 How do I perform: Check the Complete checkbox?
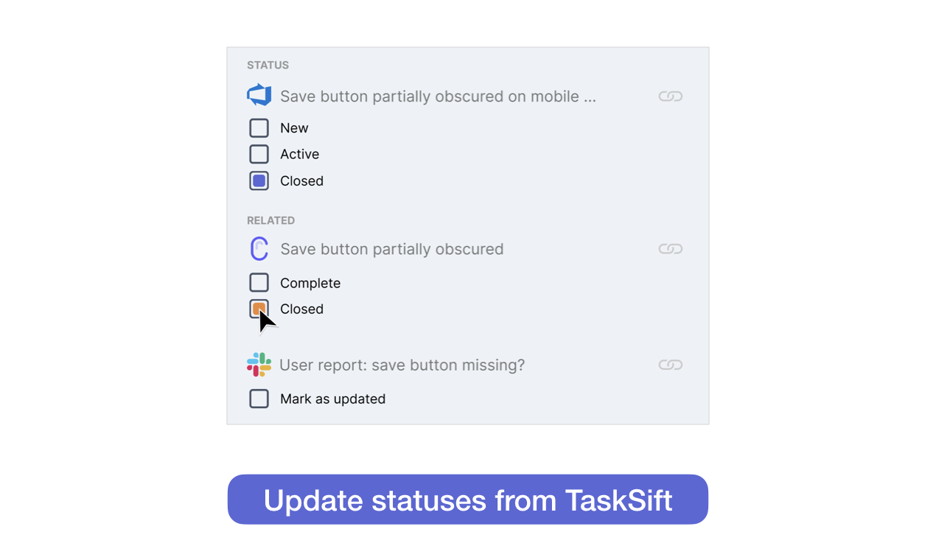tap(259, 282)
